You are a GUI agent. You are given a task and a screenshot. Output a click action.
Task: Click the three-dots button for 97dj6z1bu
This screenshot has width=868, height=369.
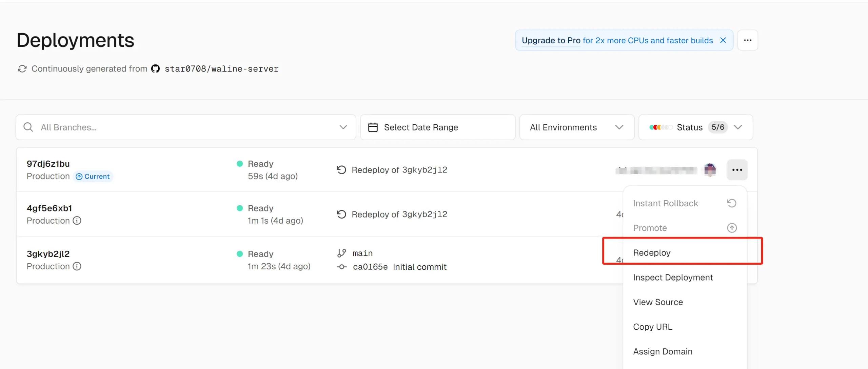[x=737, y=170]
